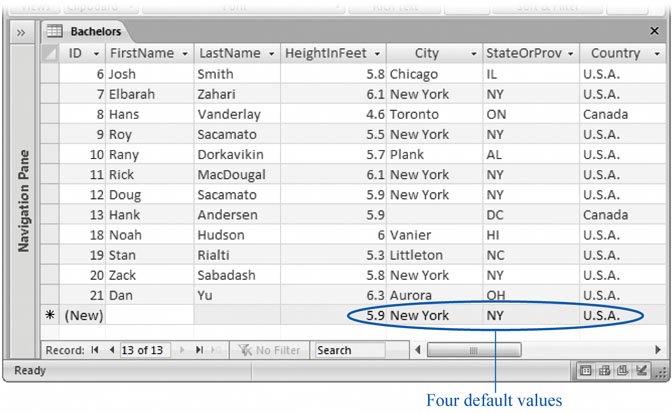Expand the Navigation Pane with the double-arrow button
The height and width of the screenshot is (413, 672).
(x=21, y=33)
